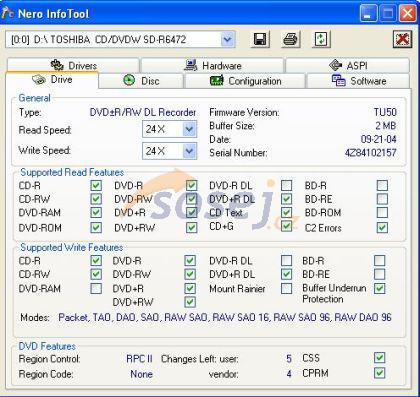420x397 pixels.
Task: Click user changes left value 5
Action: 289,359
